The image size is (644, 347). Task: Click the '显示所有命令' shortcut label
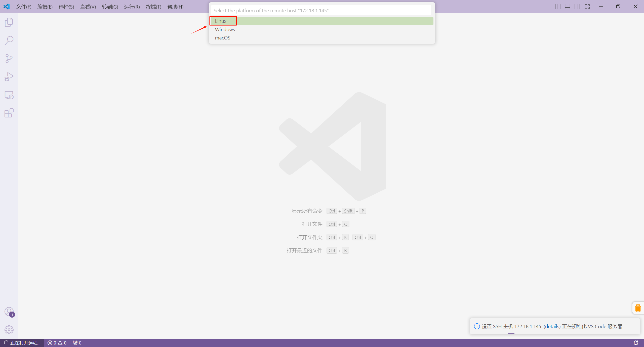307,211
